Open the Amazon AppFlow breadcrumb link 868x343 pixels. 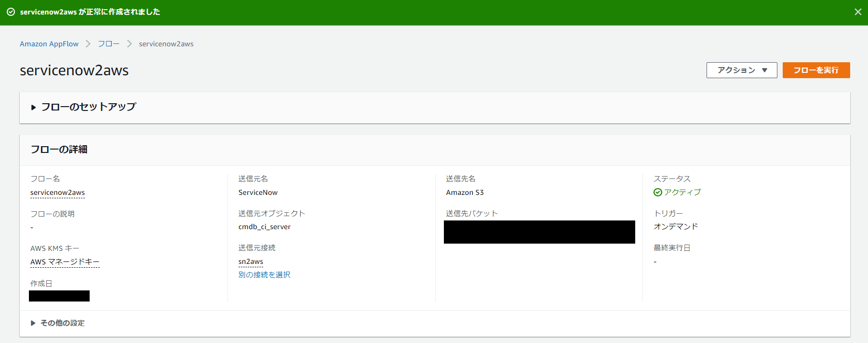pos(49,44)
